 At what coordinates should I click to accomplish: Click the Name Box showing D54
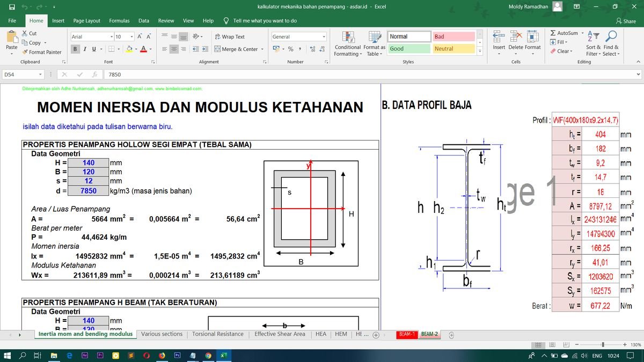point(21,75)
